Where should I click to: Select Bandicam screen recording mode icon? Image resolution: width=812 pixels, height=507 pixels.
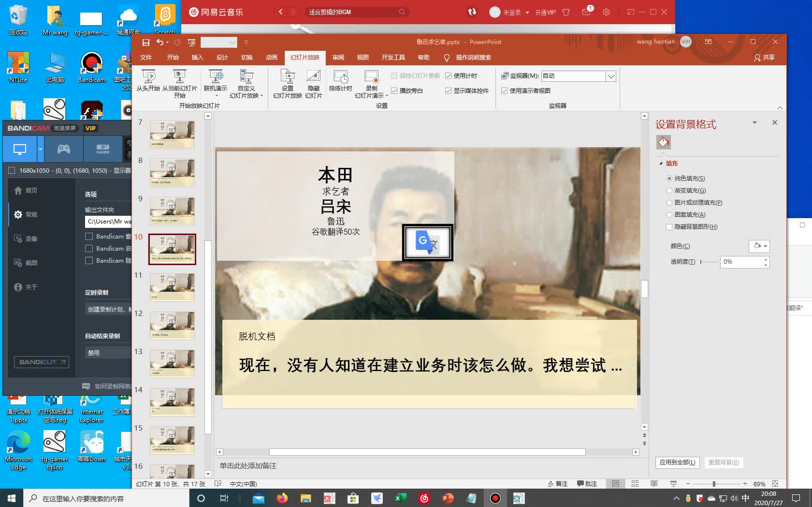coord(20,149)
